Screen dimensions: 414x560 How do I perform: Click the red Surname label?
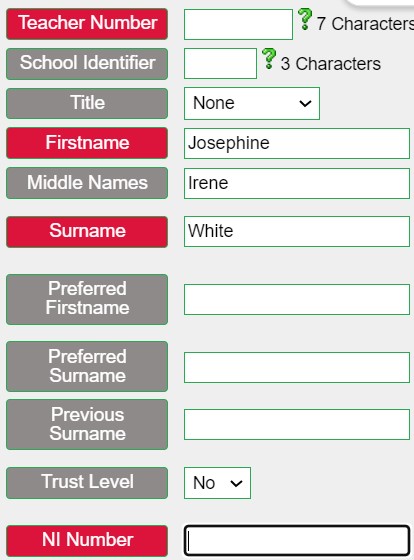point(87,231)
